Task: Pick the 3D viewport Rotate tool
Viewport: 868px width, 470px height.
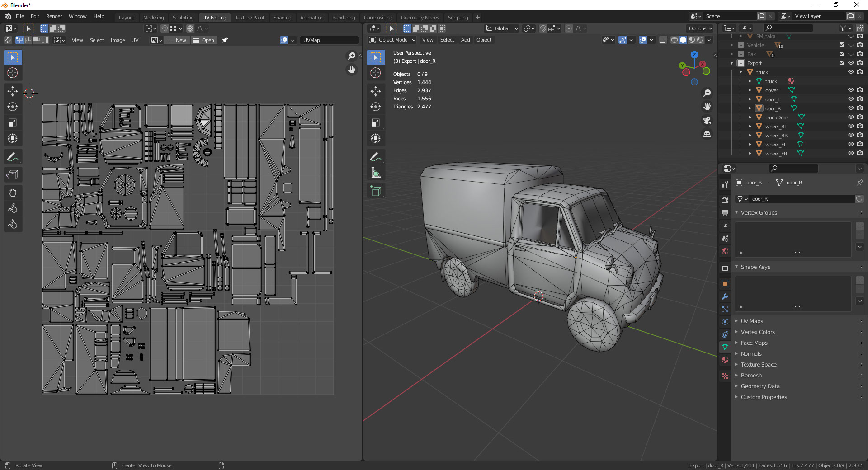Action: point(376,107)
